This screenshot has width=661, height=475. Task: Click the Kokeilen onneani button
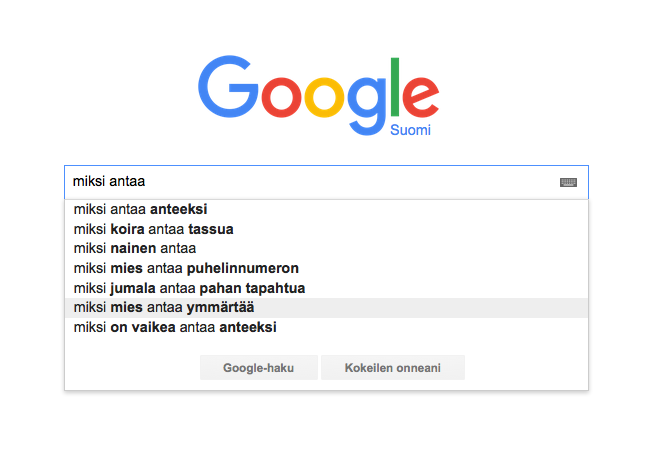[393, 368]
